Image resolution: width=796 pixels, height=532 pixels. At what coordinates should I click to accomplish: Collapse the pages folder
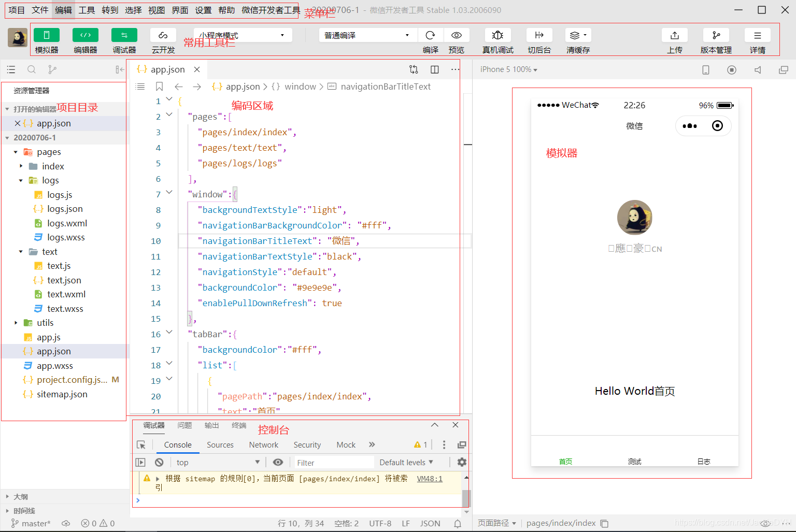pos(16,152)
